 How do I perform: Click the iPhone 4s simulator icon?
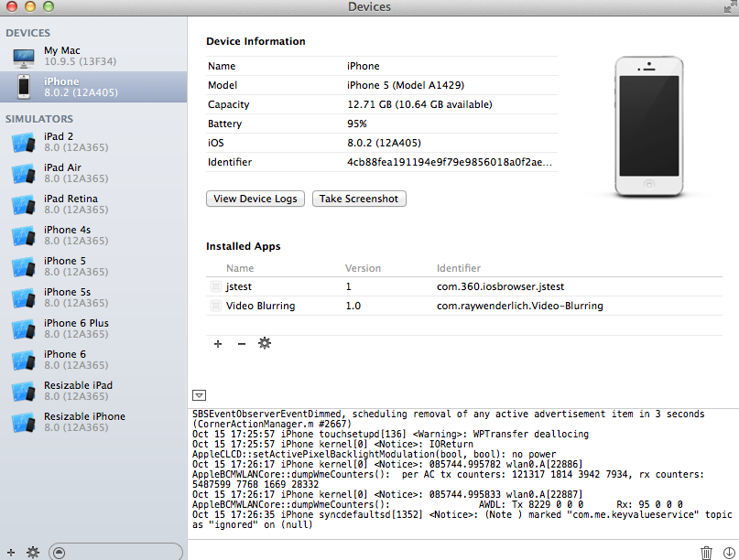pos(24,235)
